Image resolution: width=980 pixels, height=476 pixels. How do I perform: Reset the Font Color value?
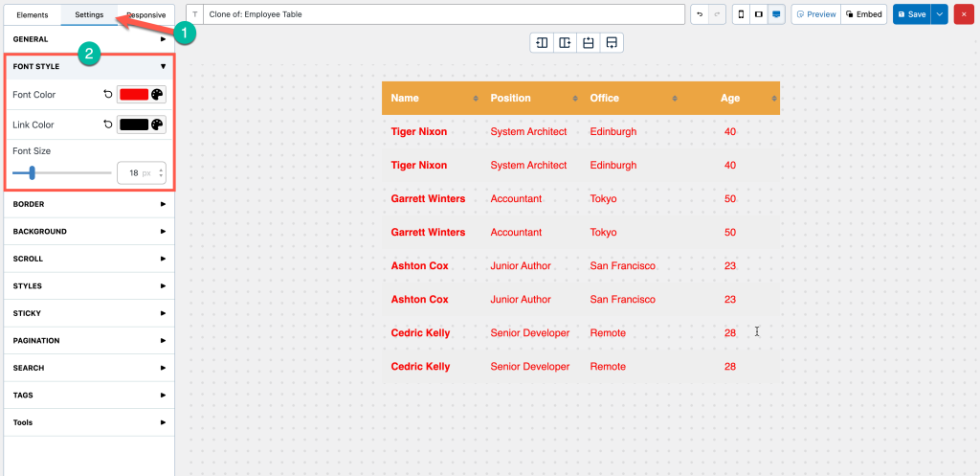click(x=107, y=95)
